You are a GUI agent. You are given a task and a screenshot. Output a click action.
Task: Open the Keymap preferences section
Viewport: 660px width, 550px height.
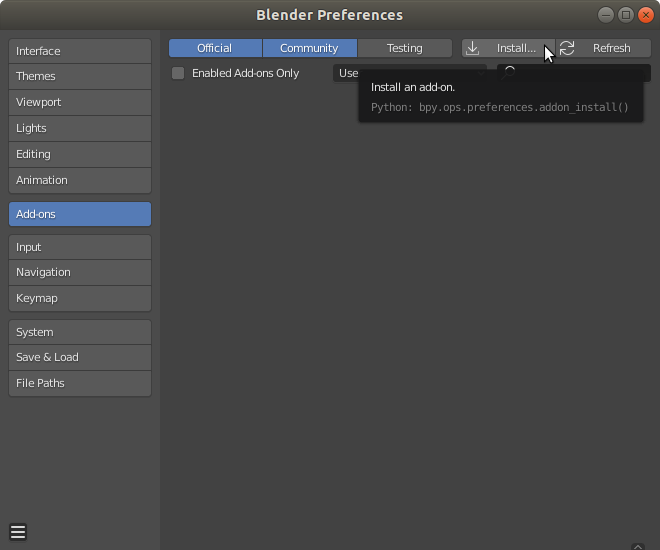pos(80,298)
